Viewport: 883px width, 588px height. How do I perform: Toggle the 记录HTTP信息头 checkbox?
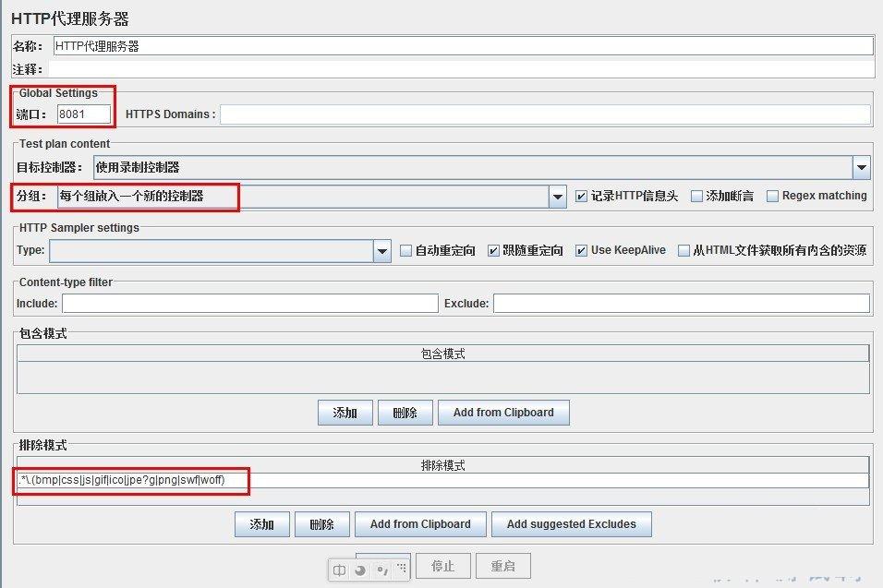[x=581, y=196]
